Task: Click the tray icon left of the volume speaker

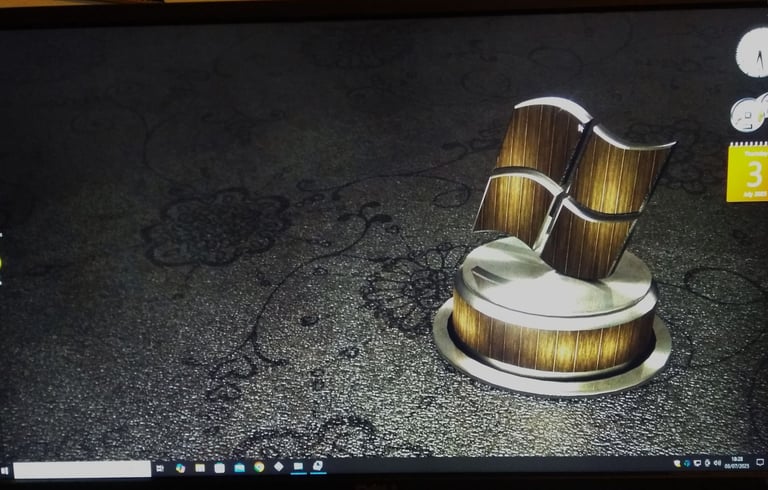Action: pyautogui.click(x=707, y=463)
